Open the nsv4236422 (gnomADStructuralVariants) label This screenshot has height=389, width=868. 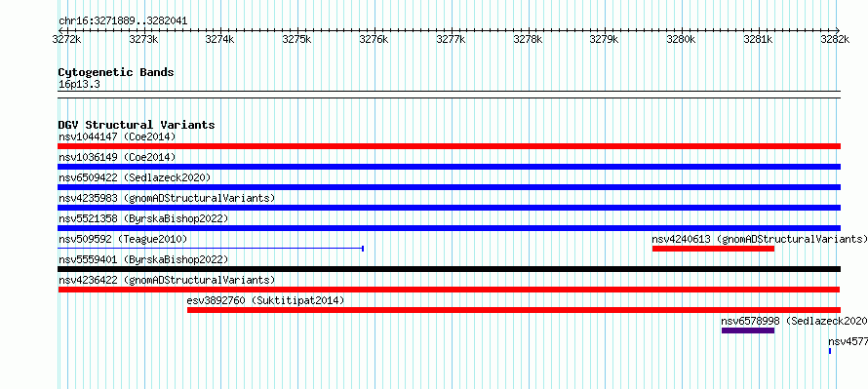(x=167, y=280)
